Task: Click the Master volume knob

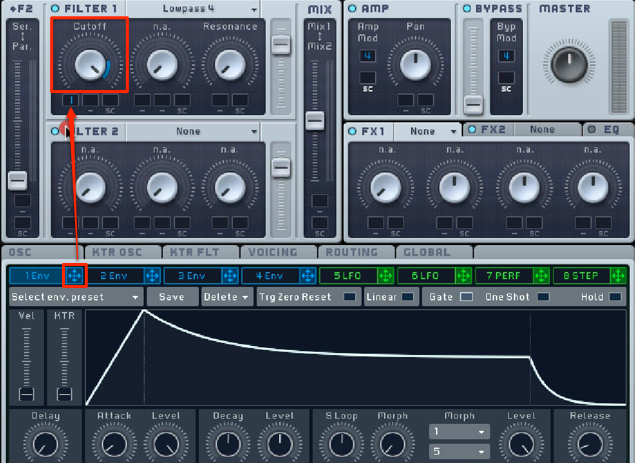Action: (569, 65)
